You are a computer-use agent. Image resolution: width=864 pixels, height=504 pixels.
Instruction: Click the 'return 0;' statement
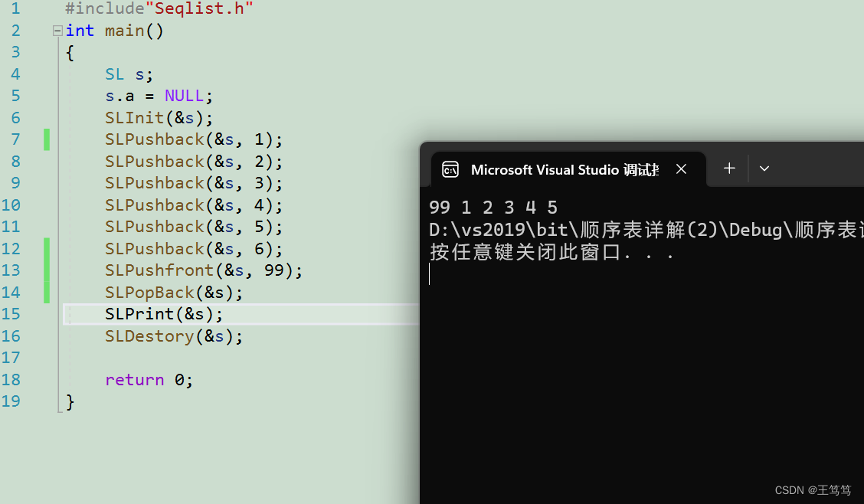[x=149, y=379]
